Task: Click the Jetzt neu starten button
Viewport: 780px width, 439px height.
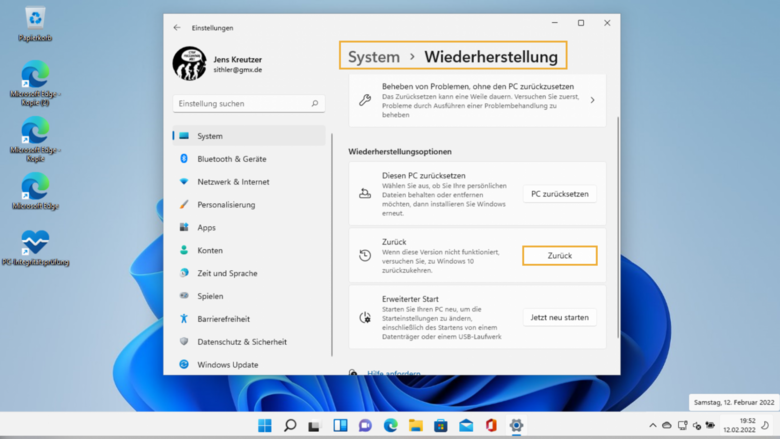Action: (x=560, y=317)
